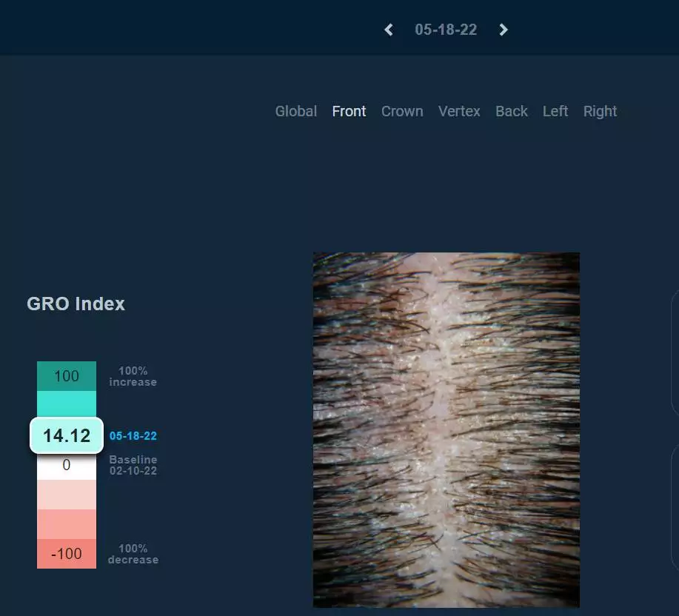Click the 14.12 GRO Index value bubble
Viewport: 679px width, 616px height.
point(67,435)
